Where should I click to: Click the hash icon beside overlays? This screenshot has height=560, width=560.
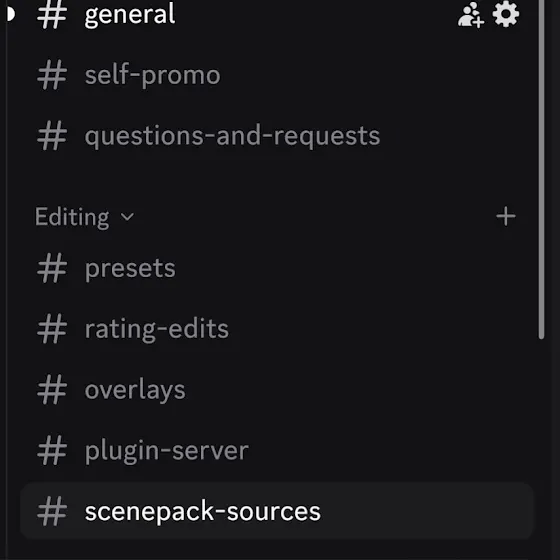(x=52, y=390)
